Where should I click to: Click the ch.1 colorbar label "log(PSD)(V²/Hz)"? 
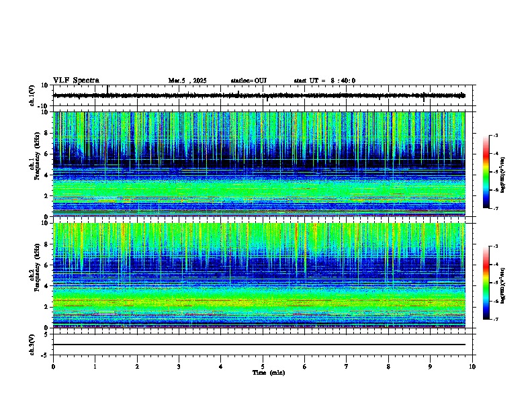[x=502, y=175]
